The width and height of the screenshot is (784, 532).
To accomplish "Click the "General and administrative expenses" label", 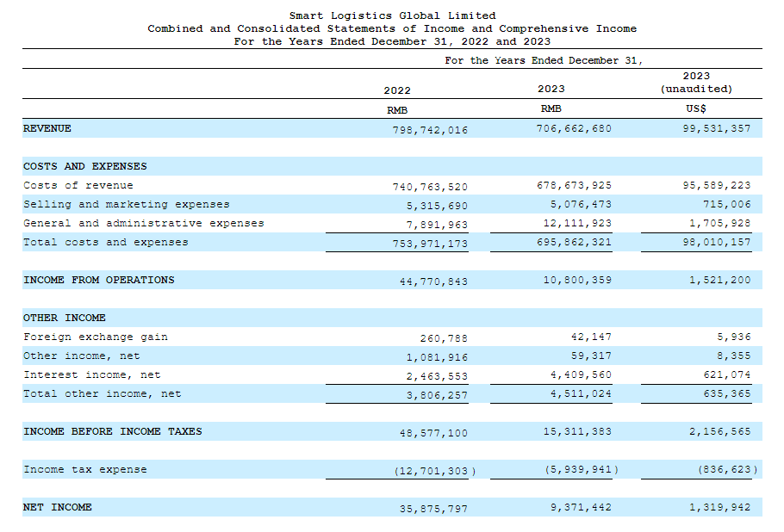I will [x=144, y=223].
